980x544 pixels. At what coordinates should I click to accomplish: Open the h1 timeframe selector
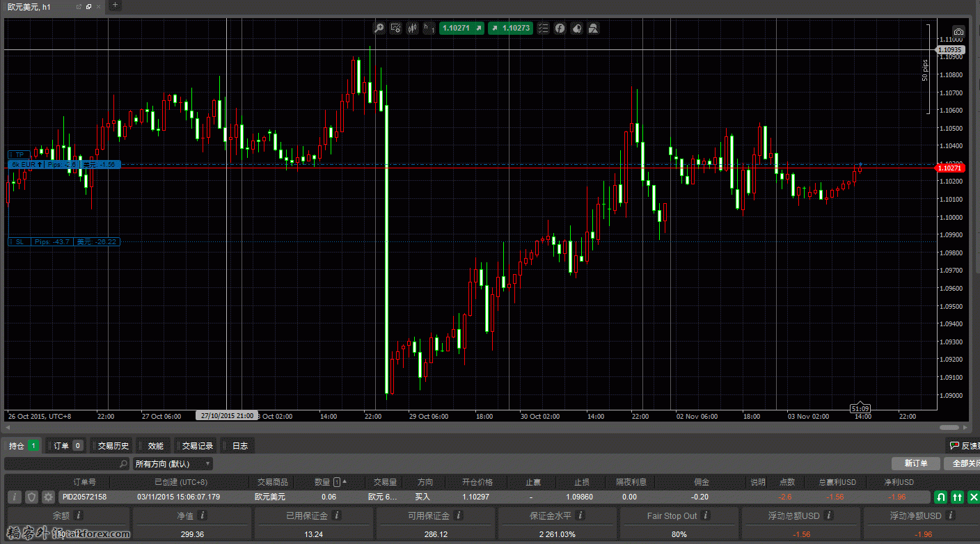click(x=429, y=29)
